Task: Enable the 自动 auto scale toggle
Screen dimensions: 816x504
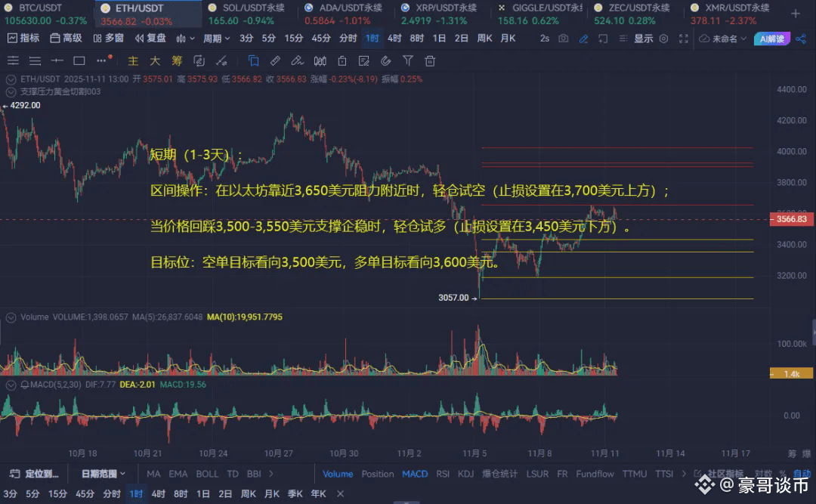Action: [x=802, y=473]
